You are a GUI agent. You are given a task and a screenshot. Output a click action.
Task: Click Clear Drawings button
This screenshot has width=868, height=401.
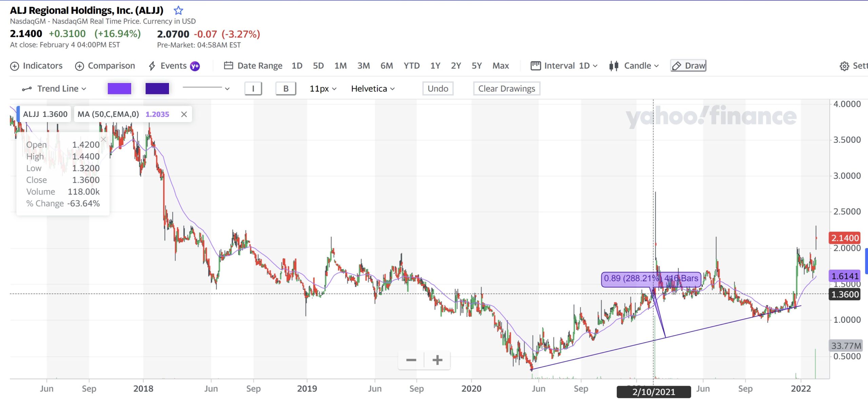coord(507,88)
